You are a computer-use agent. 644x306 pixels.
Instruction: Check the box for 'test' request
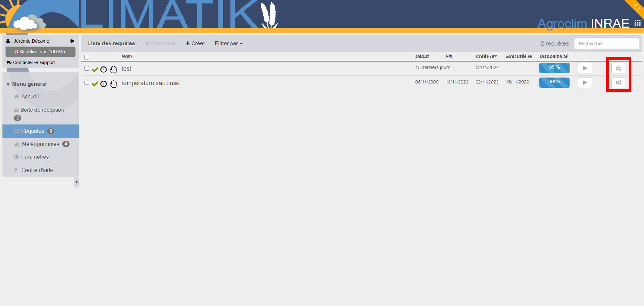[87, 68]
